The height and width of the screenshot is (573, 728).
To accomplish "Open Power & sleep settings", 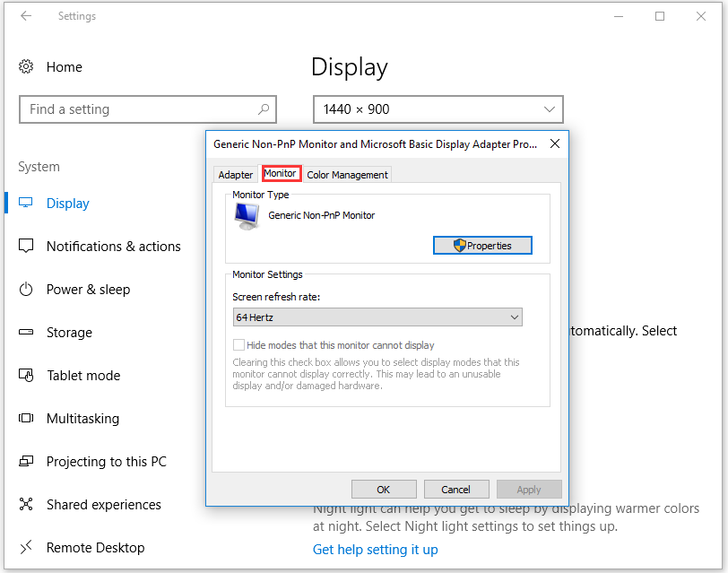I will (x=88, y=290).
